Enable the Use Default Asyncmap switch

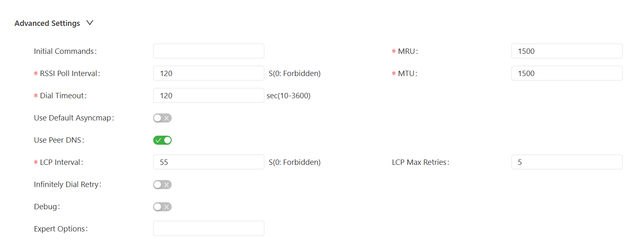pyautogui.click(x=162, y=118)
